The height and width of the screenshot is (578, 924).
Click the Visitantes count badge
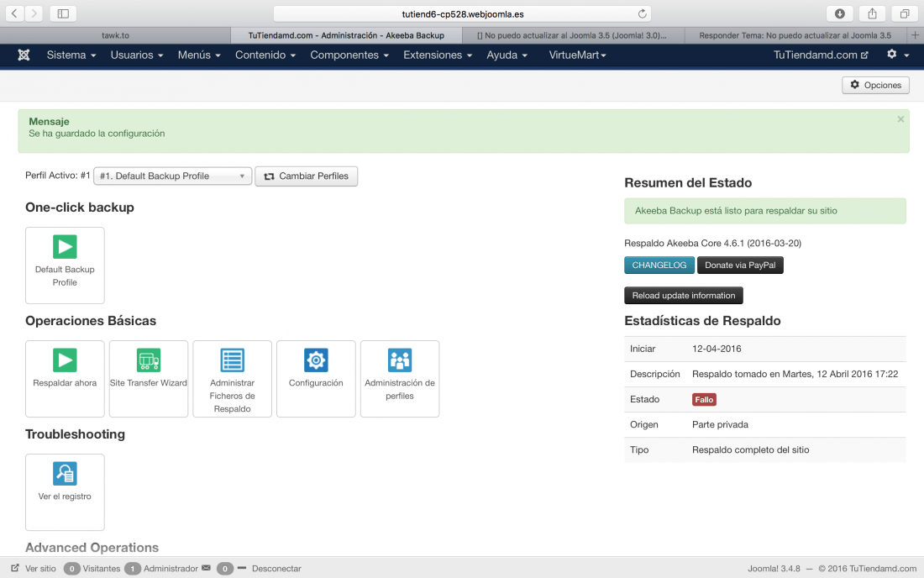[x=72, y=569]
